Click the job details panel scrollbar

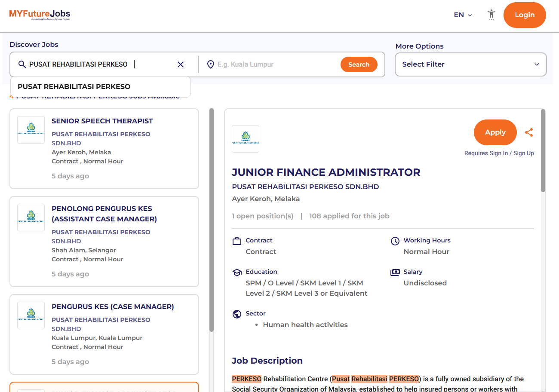click(543, 150)
